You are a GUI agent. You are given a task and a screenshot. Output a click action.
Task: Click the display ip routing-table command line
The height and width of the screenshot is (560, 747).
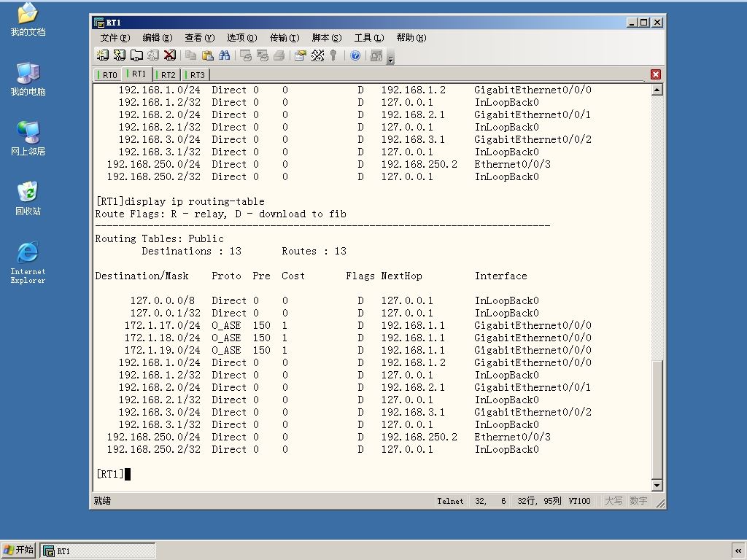point(180,201)
